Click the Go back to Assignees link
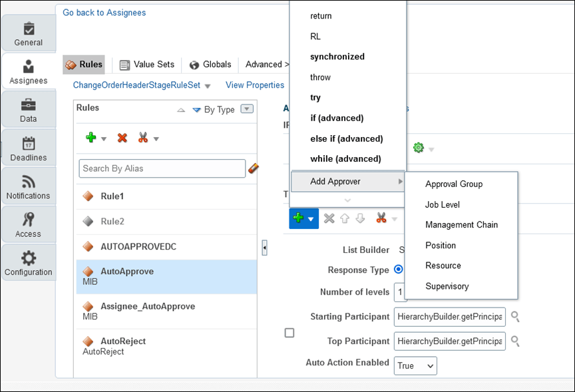Image resolution: width=575 pixels, height=392 pixels. [104, 12]
